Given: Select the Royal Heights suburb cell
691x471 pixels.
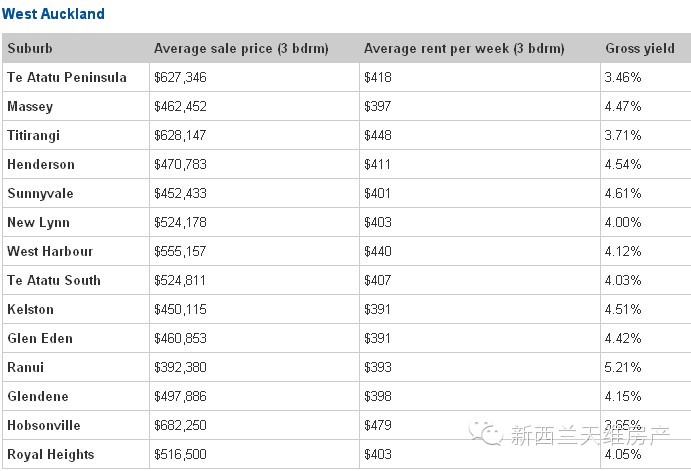Looking at the screenshot, I should click(76, 454).
